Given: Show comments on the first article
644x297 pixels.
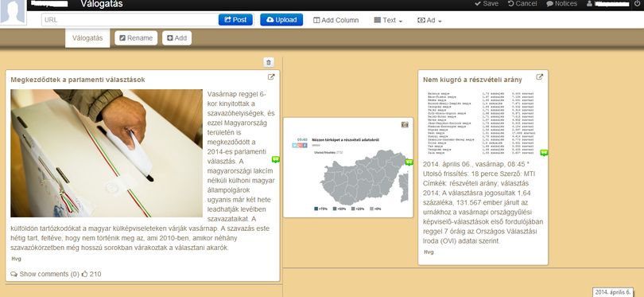Looking at the screenshot, I should point(45,274).
